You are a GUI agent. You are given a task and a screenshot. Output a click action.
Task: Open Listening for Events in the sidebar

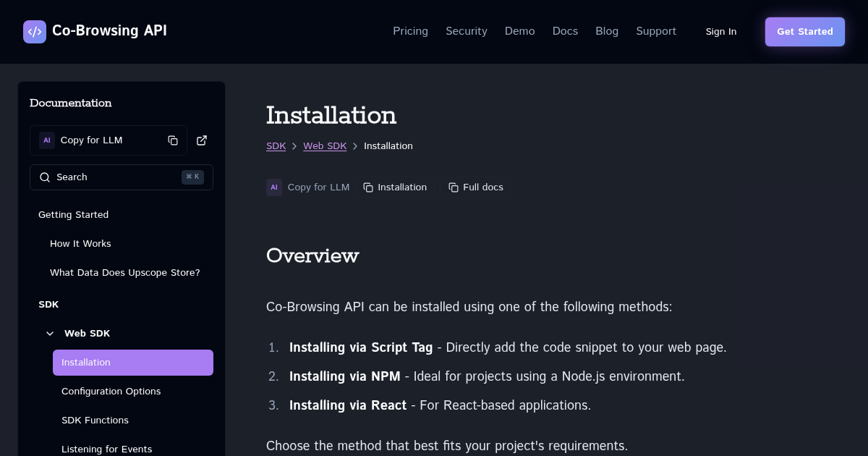point(106,449)
